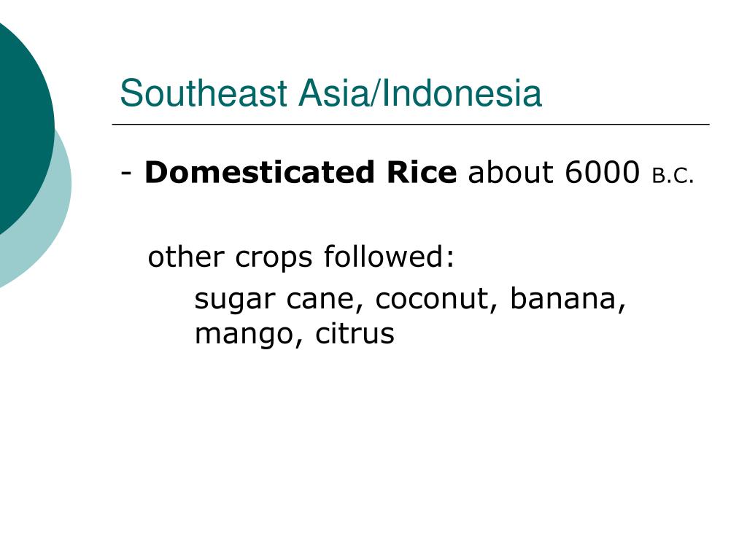
Task: Click the word citrus
Action: pyautogui.click(x=355, y=333)
